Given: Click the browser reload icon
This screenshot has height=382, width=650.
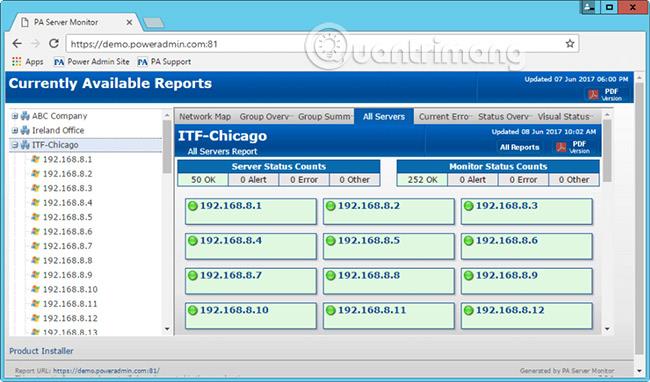Looking at the screenshot, I should 54,44.
